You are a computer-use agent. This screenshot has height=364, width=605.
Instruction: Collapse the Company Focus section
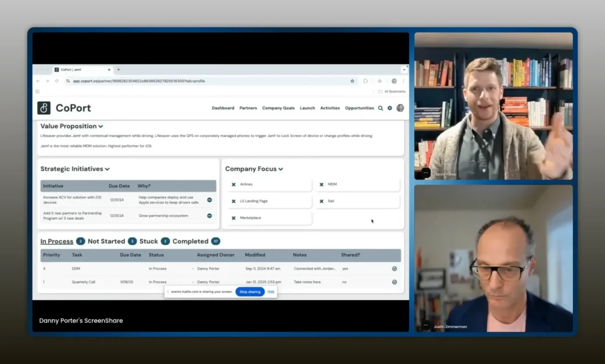pyautogui.click(x=281, y=169)
